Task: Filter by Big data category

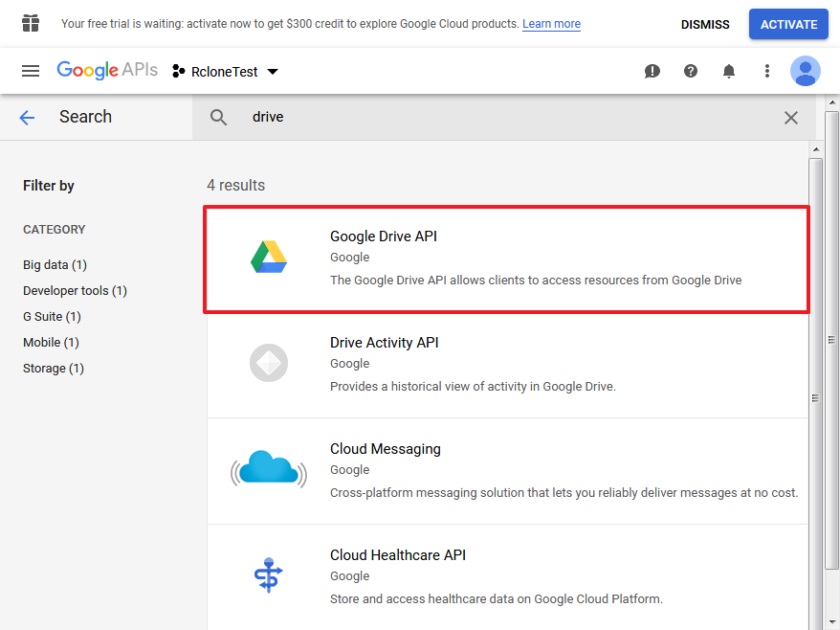Action: tap(55, 265)
